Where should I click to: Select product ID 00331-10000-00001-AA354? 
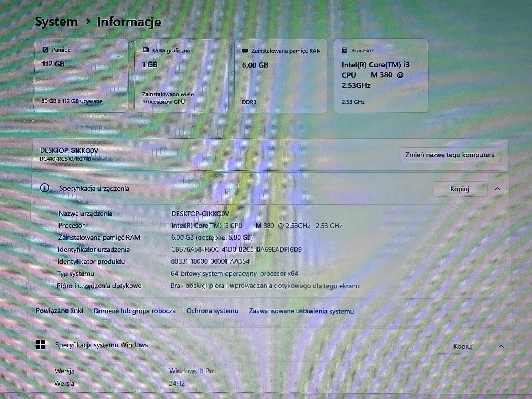pyautogui.click(x=210, y=261)
